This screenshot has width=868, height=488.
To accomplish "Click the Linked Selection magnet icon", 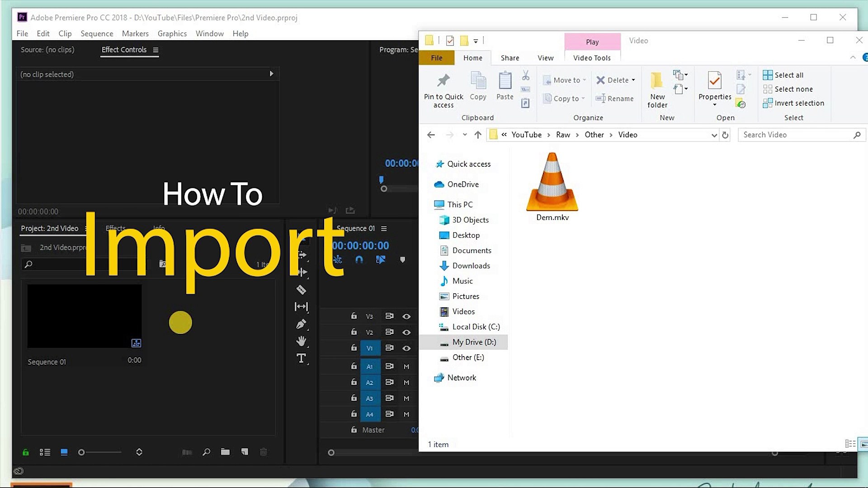I will click(359, 259).
